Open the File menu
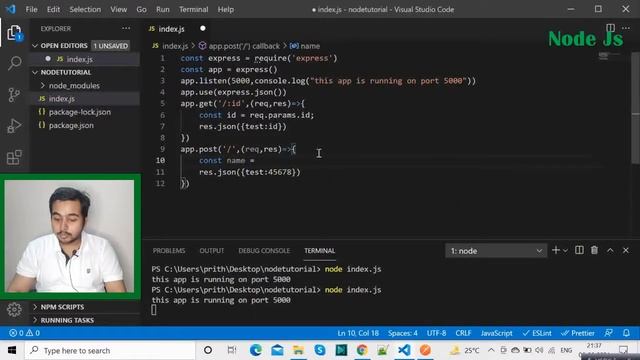640x360 pixels. pyautogui.click(x=31, y=9)
